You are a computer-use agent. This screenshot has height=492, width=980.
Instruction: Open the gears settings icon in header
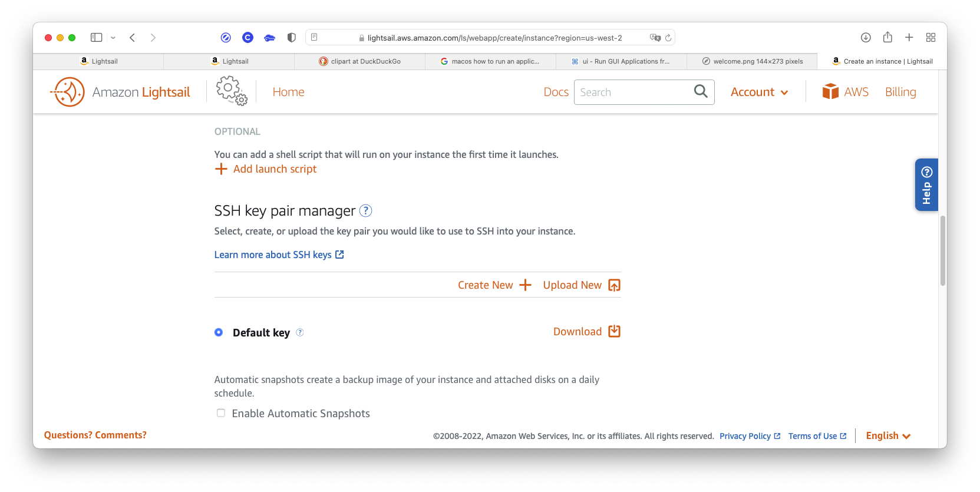232,91
